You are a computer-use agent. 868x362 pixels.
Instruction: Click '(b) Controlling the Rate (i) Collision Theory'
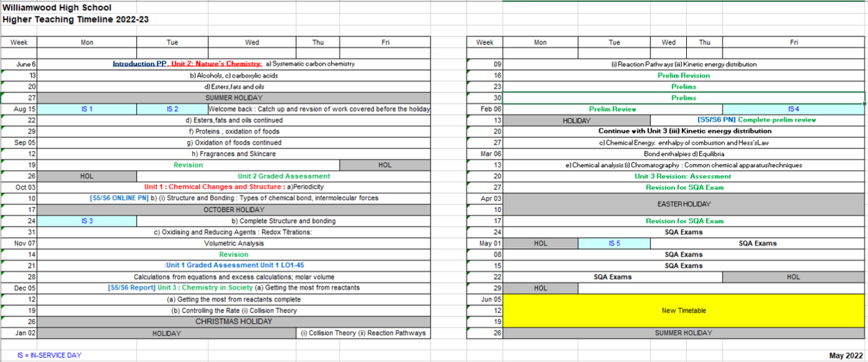pos(234,310)
